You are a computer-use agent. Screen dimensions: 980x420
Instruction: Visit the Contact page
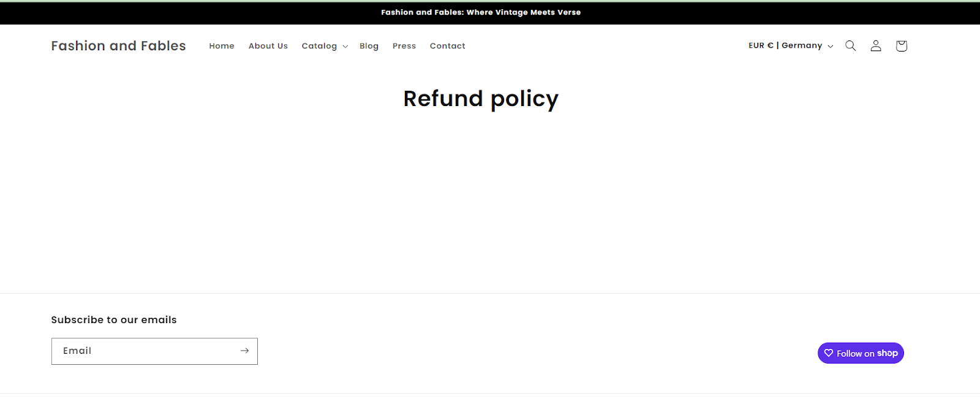click(x=448, y=46)
